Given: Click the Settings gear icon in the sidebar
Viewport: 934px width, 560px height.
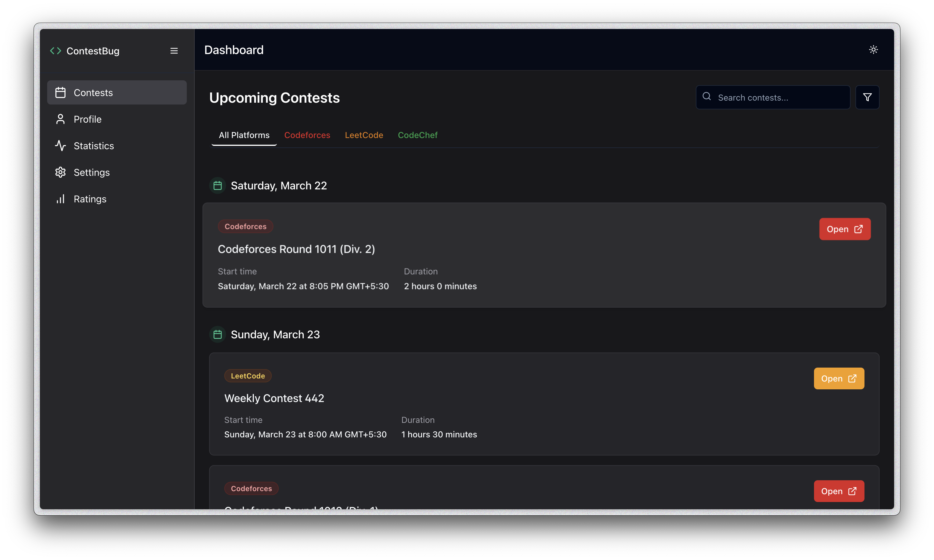Looking at the screenshot, I should [x=60, y=172].
